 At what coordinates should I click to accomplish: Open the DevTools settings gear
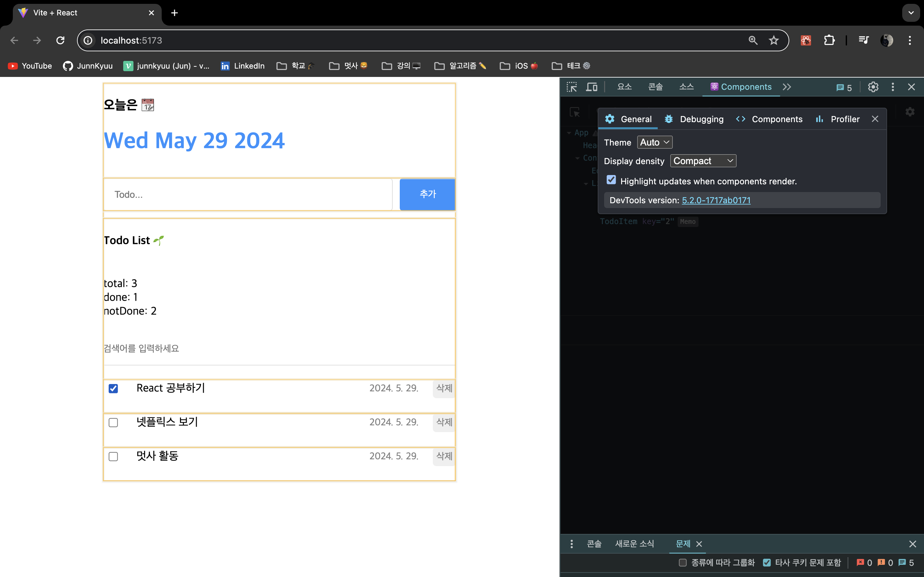click(x=873, y=87)
